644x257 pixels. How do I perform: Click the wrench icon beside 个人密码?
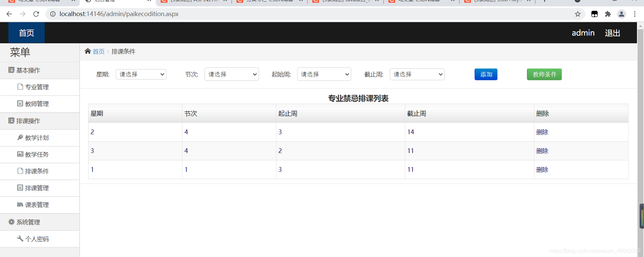click(20, 239)
